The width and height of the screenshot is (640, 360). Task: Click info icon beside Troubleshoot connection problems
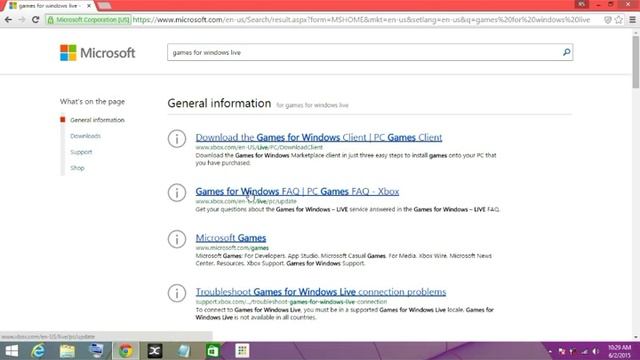(x=177, y=293)
